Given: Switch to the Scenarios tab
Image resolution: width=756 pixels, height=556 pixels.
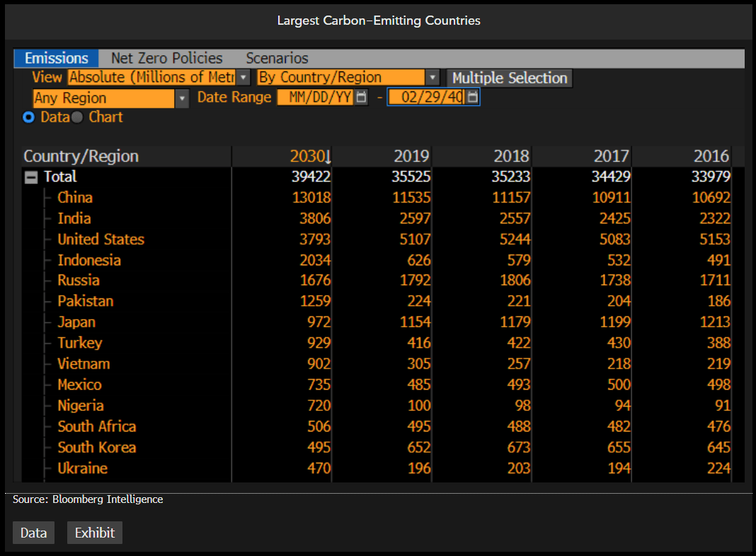Looking at the screenshot, I should pyautogui.click(x=277, y=58).
